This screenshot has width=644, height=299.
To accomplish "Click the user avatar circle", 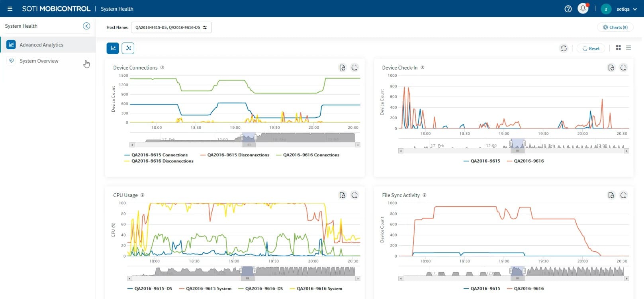I will click(x=606, y=9).
